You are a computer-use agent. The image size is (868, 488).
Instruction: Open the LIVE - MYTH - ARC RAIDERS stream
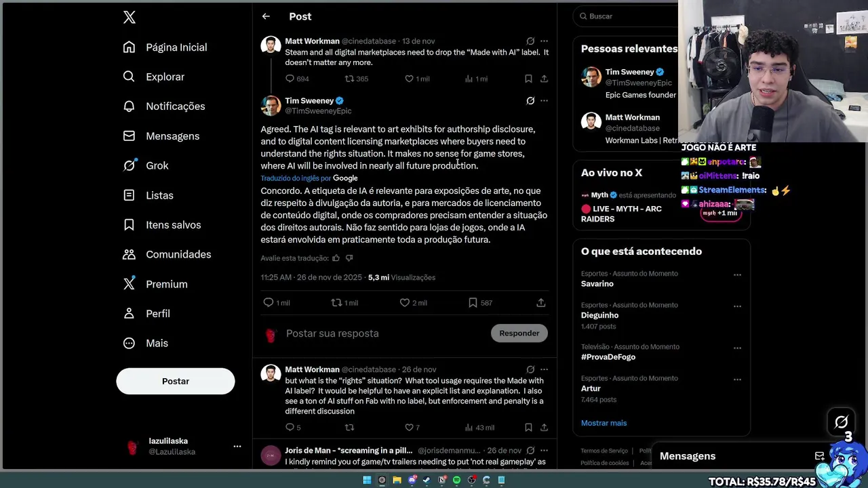click(x=621, y=214)
